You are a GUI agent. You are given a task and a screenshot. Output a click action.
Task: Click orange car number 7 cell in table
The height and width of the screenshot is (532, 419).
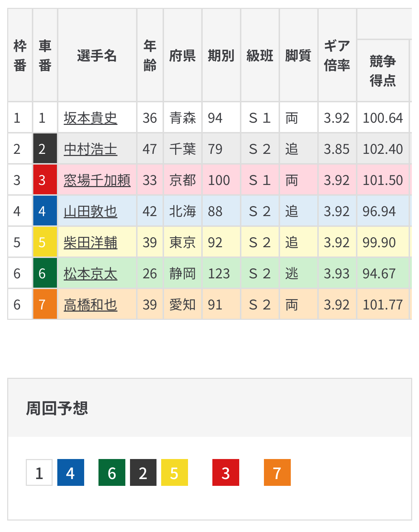pos(45,304)
